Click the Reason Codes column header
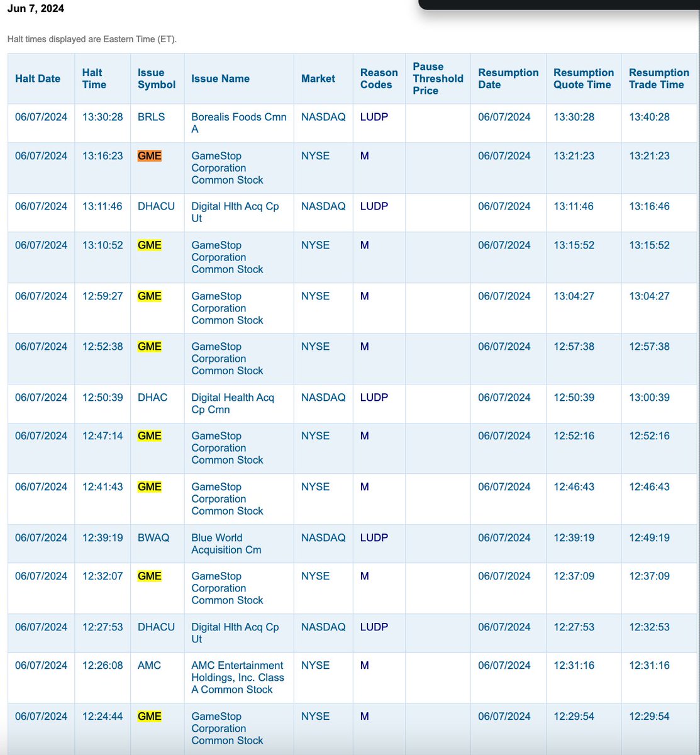Screen dimensions: 700x755 pos(379,79)
